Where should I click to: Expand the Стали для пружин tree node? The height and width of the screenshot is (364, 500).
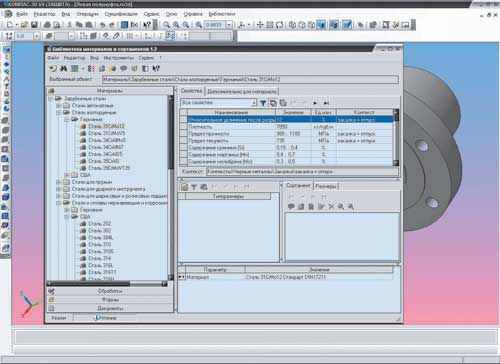(58, 182)
